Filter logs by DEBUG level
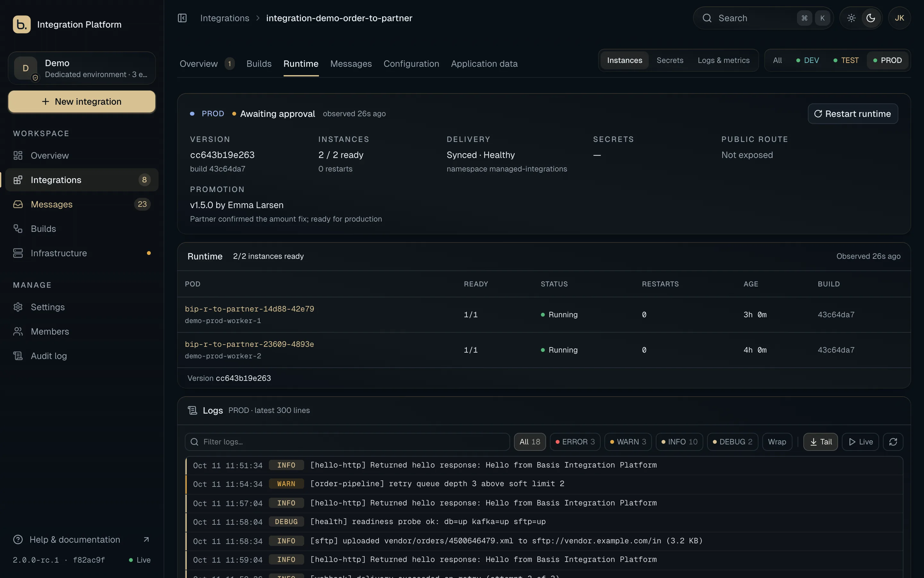The height and width of the screenshot is (578, 924). (x=732, y=442)
